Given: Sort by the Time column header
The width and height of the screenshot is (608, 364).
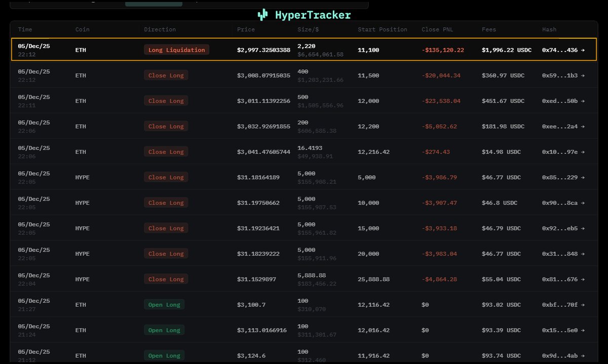Looking at the screenshot, I should click(x=25, y=29).
